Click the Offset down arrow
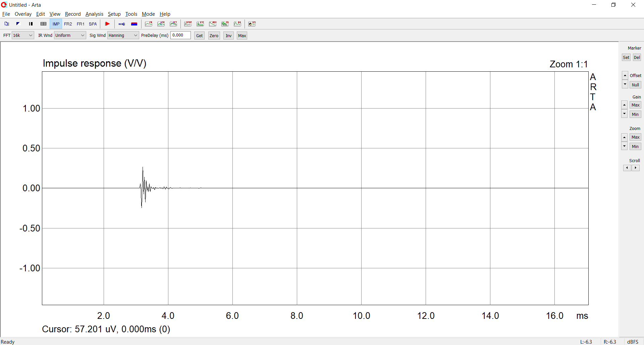 pyautogui.click(x=625, y=84)
